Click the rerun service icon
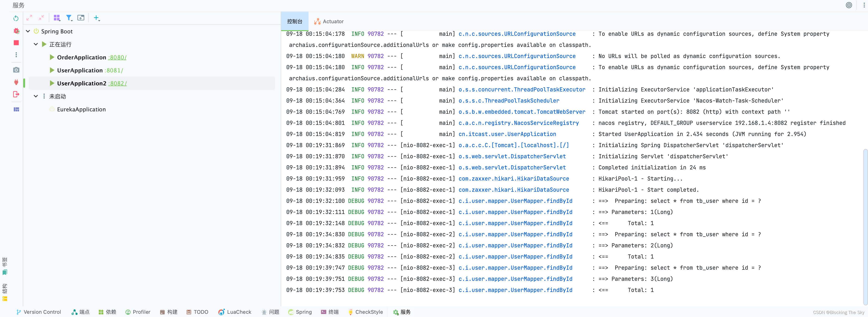 click(x=16, y=18)
